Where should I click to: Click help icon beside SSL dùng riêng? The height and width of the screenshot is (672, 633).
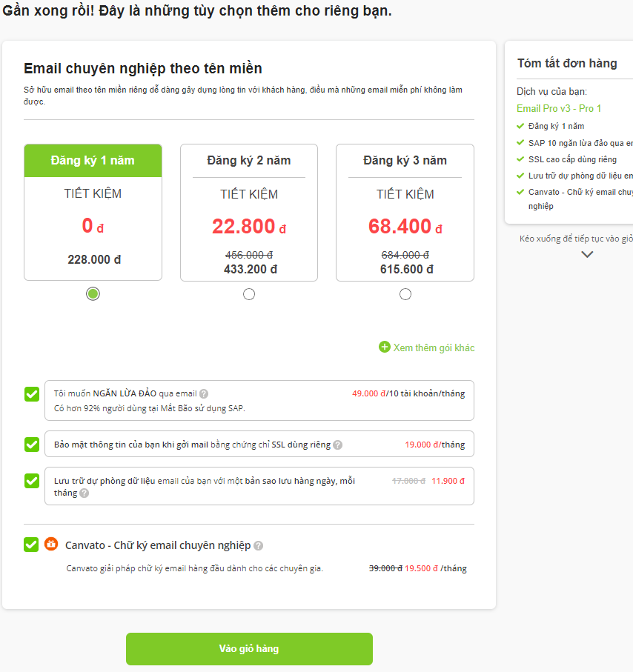[337, 445]
